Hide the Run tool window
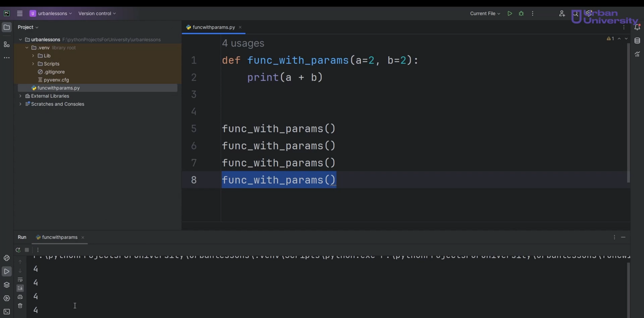644x318 pixels. tap(624, 237)
